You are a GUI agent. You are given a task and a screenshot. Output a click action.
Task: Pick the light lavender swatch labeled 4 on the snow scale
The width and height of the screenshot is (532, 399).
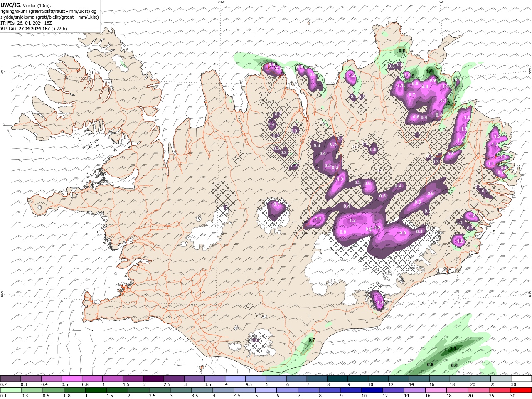click(x=235, y=379)
